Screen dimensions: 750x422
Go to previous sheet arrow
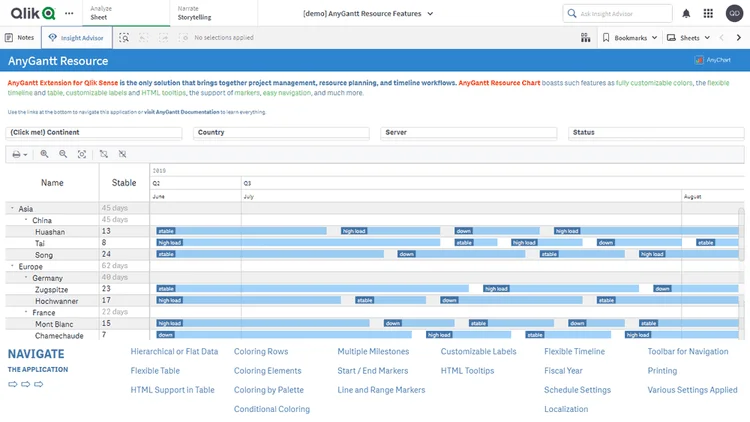(x=721, y=37)
